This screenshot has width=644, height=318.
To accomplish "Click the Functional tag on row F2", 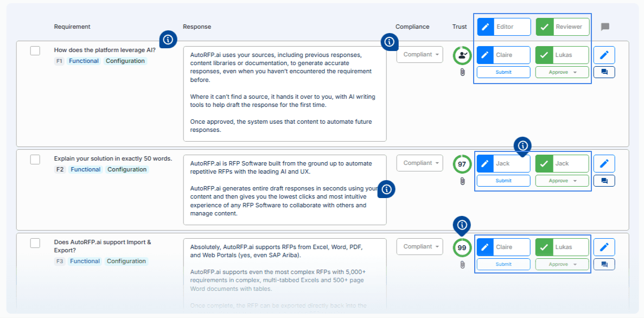I will (x=85, y=170).
